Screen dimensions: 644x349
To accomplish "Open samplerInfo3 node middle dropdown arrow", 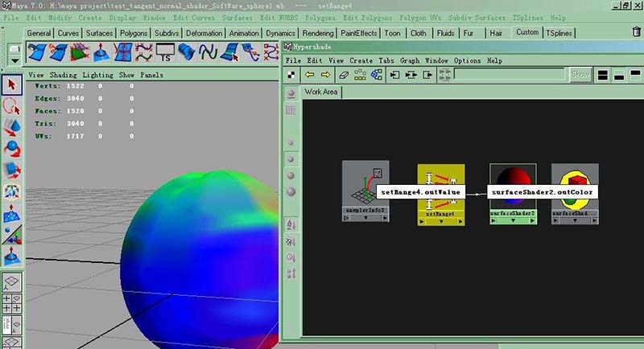I will (365, 218).
